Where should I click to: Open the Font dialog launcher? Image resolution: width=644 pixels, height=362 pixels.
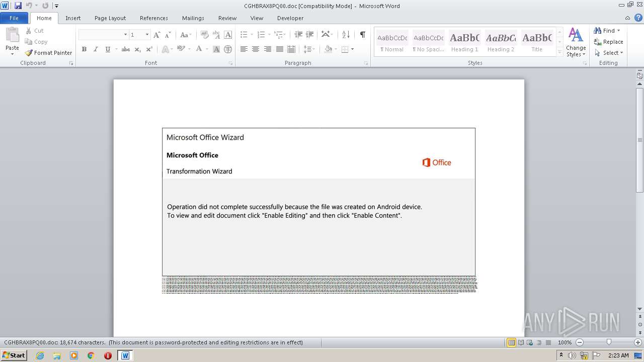231,63
